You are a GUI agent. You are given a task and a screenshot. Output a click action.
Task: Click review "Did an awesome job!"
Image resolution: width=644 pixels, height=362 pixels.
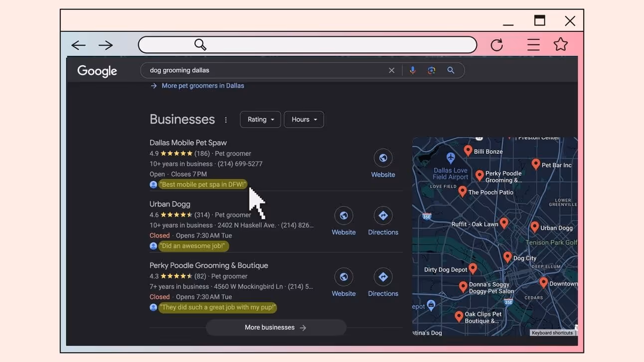point(193,246)
